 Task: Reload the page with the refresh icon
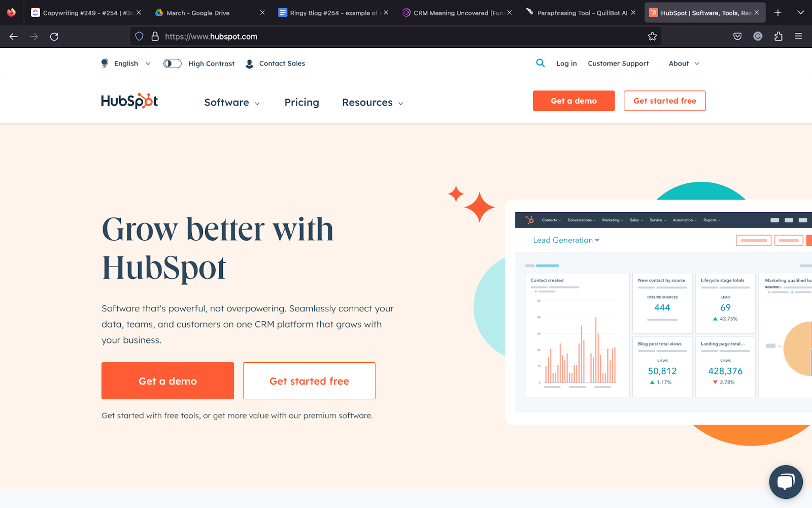click(x=54, y=37)
